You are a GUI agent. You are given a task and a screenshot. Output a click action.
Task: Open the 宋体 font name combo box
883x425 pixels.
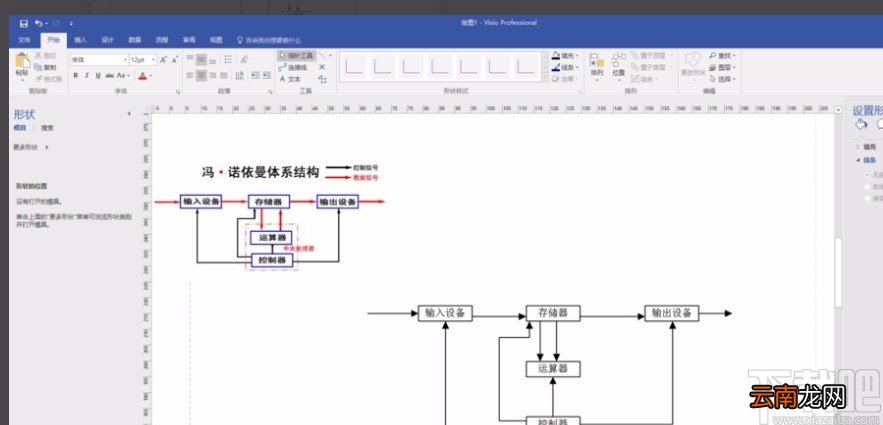coord(99,59)
